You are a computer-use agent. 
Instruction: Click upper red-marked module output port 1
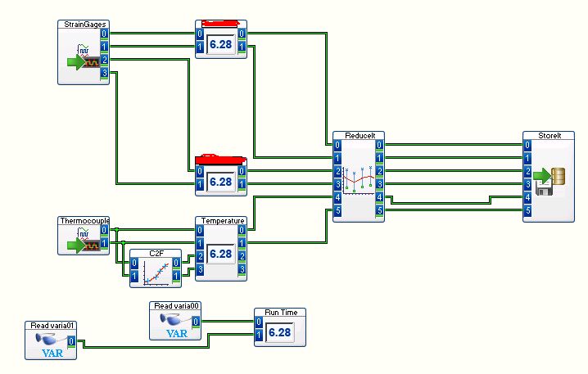click(x=242, y=47)
